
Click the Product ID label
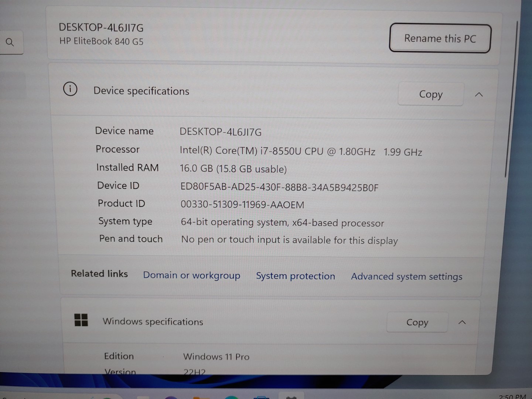[121, 203]
